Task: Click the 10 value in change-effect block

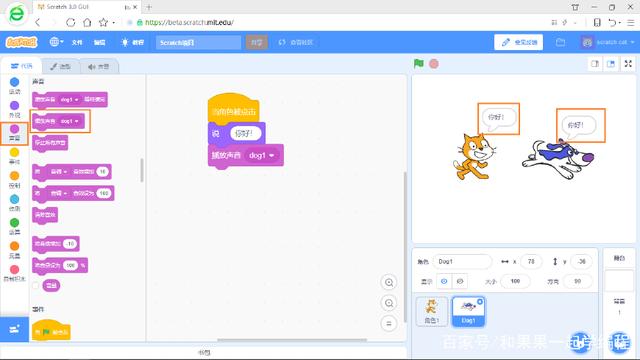Action: pos(102,172)
